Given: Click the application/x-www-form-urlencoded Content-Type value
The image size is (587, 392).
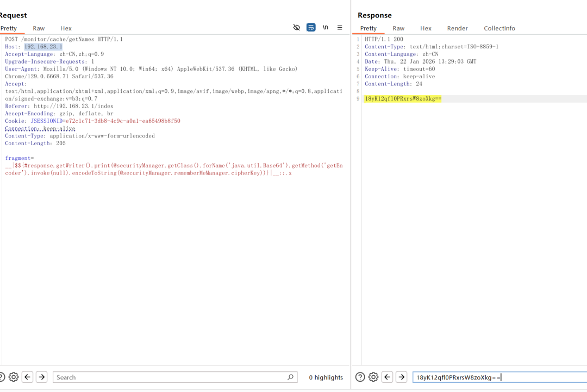Looking at the screenshot, I should click(102, 136).
